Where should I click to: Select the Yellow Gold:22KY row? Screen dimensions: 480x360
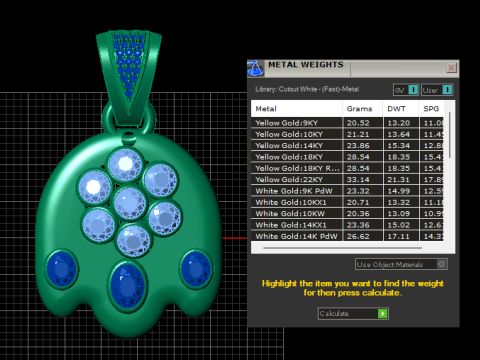pos(347,179)
